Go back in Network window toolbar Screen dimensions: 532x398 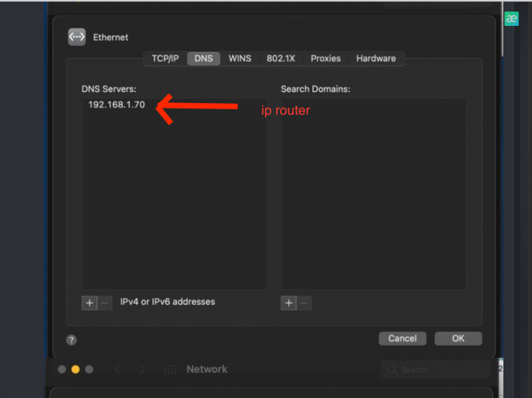[x=118, y=369]
